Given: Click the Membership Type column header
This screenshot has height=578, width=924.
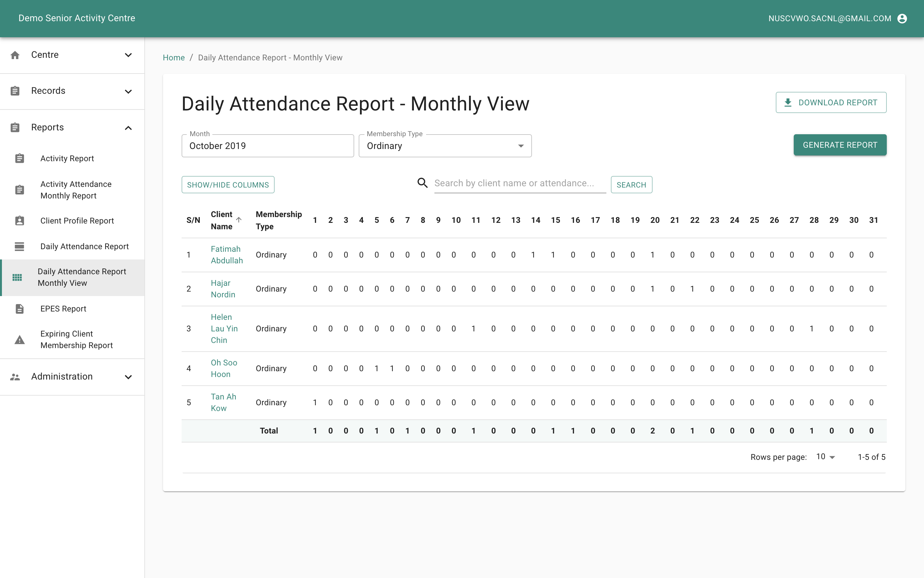Looking at the screenshot, I should tap(279, 220).
